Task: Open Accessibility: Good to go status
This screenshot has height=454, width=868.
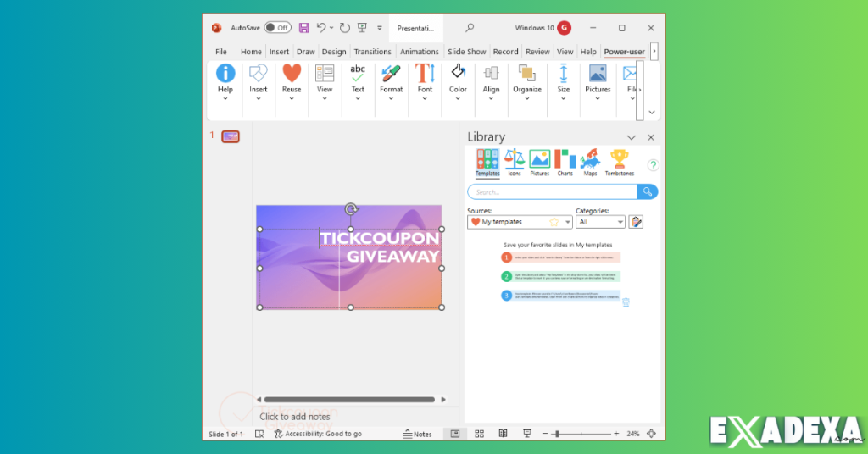Action: tap(318, 434)
